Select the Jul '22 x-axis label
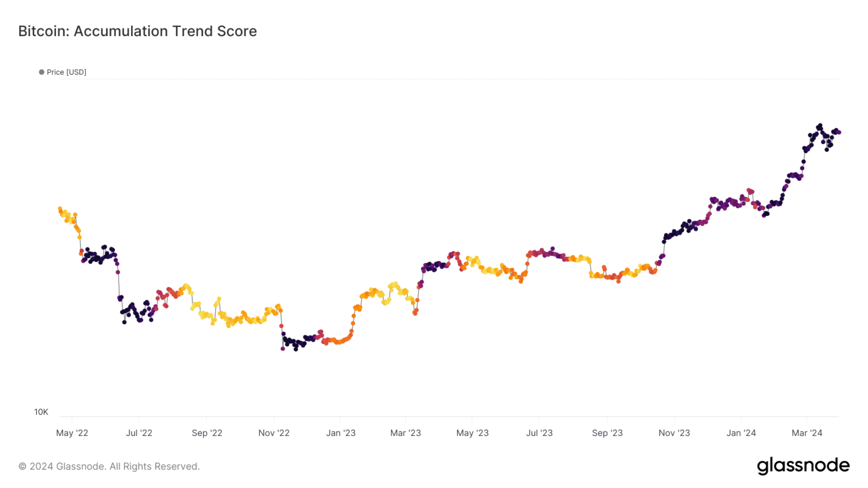The image size is (868, 488). pyautogui.click(x=139, y=433)
